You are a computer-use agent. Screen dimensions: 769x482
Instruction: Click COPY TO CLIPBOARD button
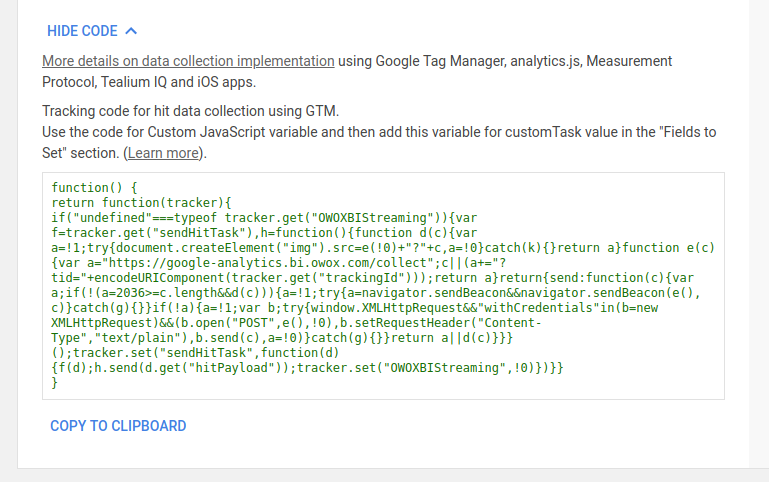[118, 426]
